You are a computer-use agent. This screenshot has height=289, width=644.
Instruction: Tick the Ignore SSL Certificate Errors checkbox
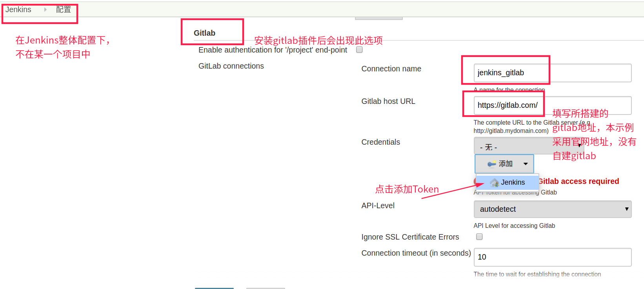click(x=479, y=236)
